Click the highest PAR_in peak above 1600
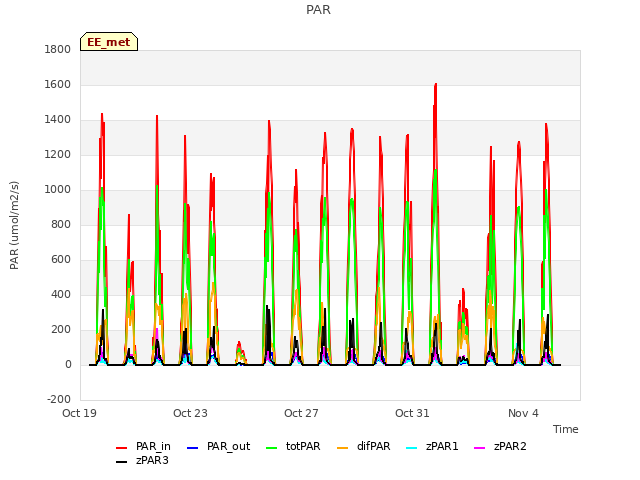The image size is (640, 480). (436, 84)
